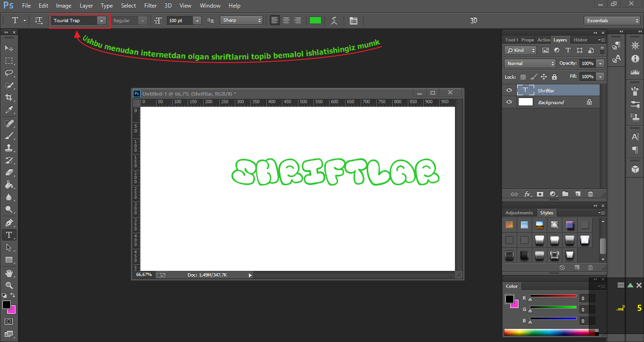
Task: Open the Filter menu
Action: click(150, 6)
